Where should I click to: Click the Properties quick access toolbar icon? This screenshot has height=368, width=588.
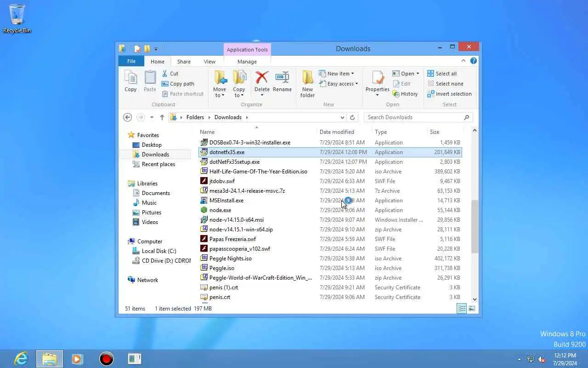137,49
